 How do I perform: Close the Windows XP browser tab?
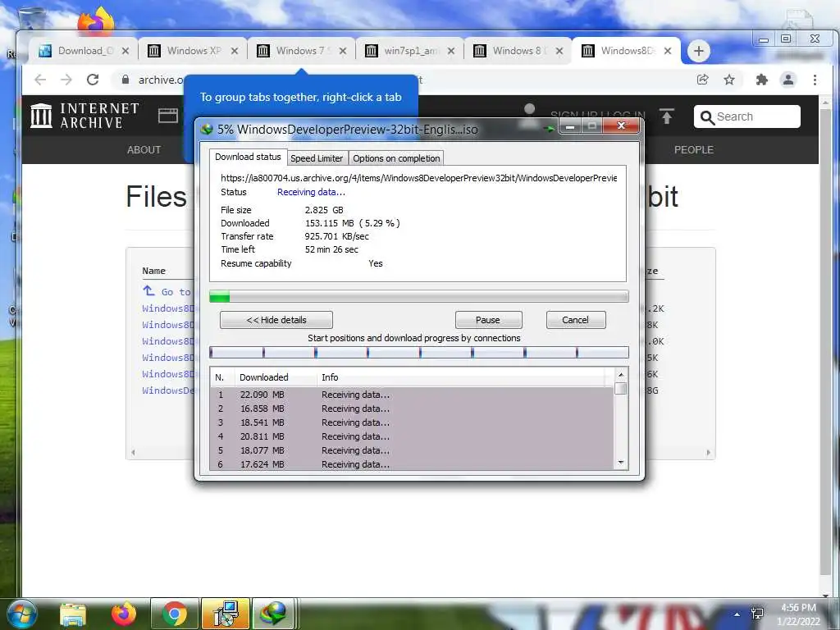[x=235, y=51]
